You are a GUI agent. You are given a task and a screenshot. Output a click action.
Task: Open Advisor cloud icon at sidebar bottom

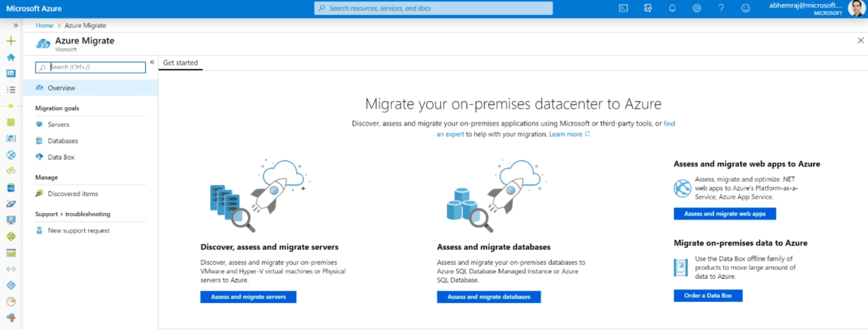pos(11,318)
